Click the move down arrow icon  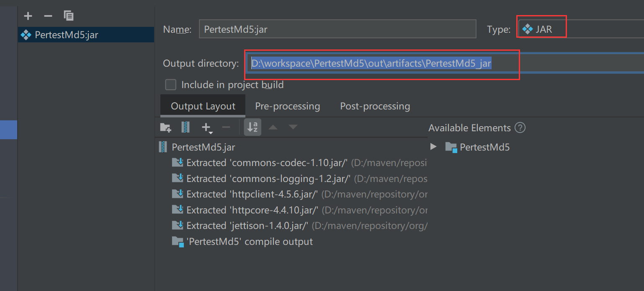pyautogui.click(x=293, y=127)
